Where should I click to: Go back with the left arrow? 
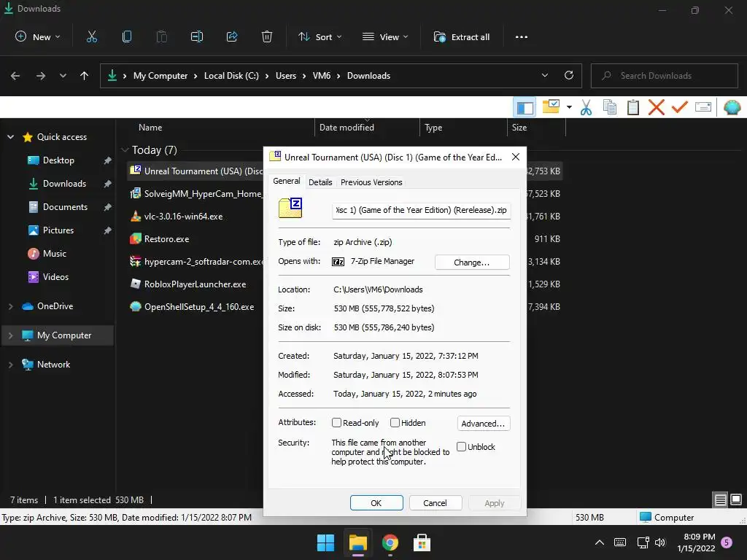coord(15,76)
